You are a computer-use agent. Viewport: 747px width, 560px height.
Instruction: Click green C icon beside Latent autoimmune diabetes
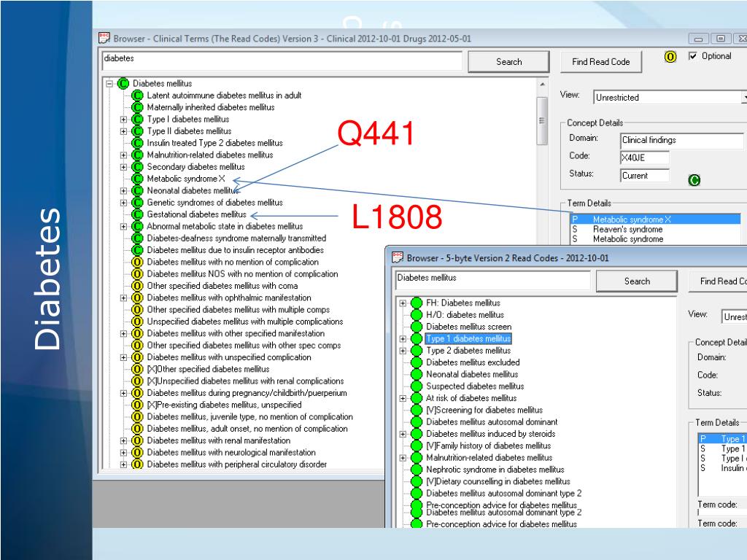click(x=136, y=96)
